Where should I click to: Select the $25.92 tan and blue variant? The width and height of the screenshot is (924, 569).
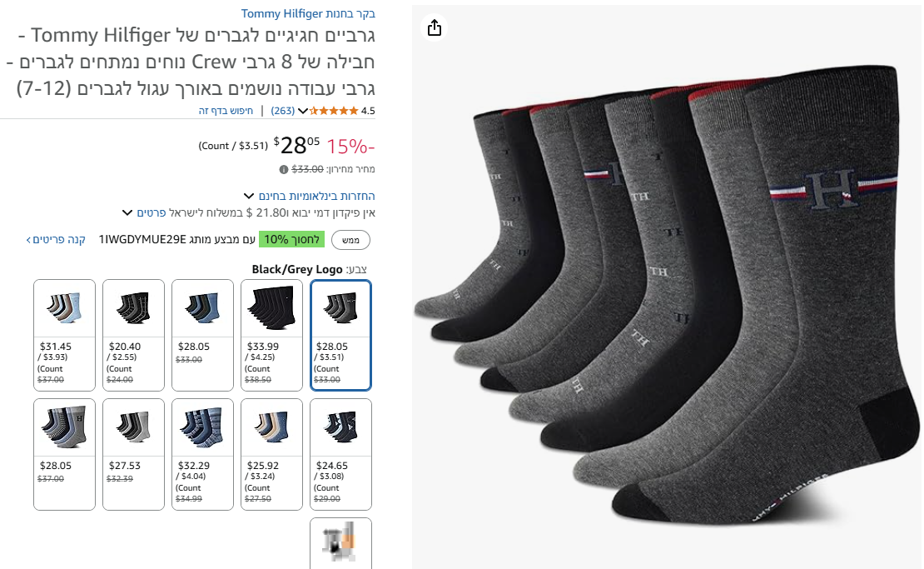271,454
